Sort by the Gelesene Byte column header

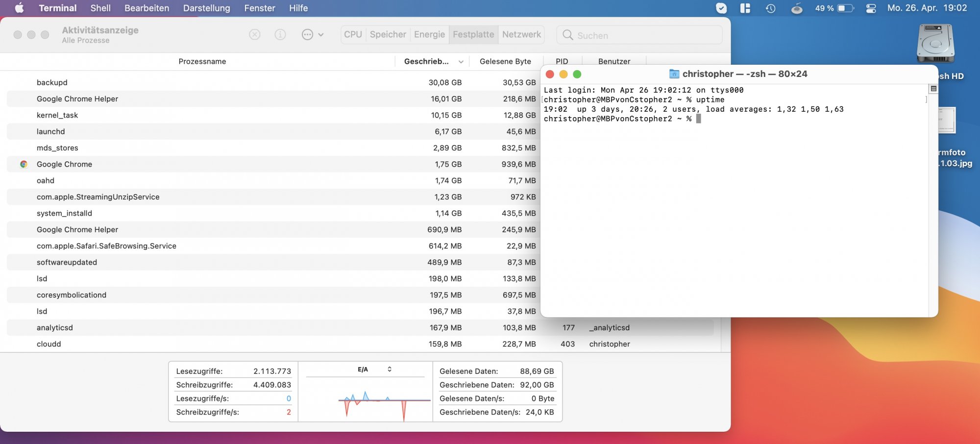[x=505, y=61]
